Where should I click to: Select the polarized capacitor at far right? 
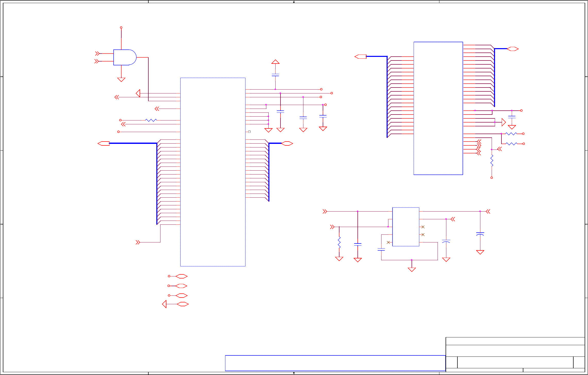click(480, 234)
